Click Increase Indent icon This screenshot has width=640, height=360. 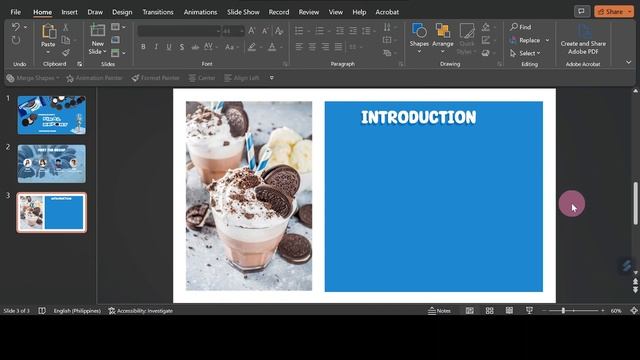pos(353,31)
